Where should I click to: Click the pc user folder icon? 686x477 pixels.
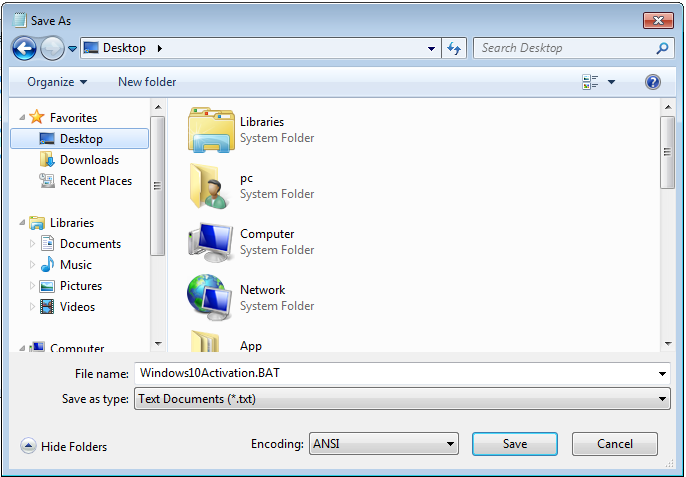(210, 186)
